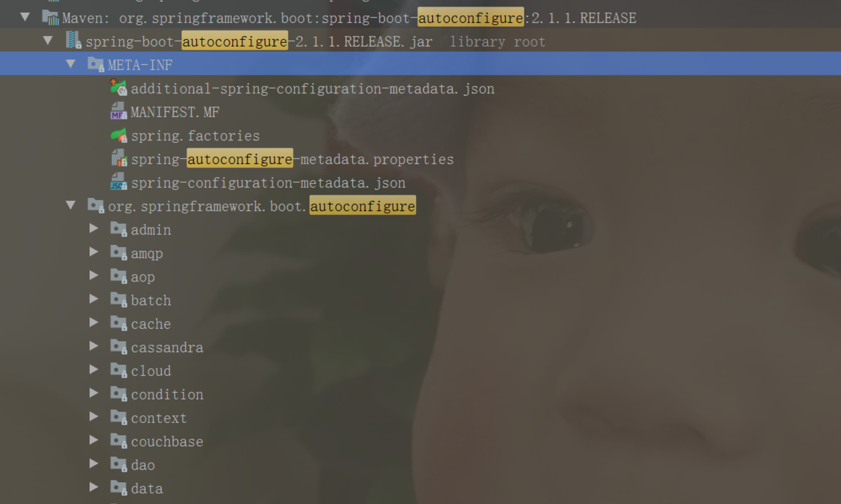Select the Maven org.springframework.boot library row
This screenshot has height=504, width=841.
420,18
